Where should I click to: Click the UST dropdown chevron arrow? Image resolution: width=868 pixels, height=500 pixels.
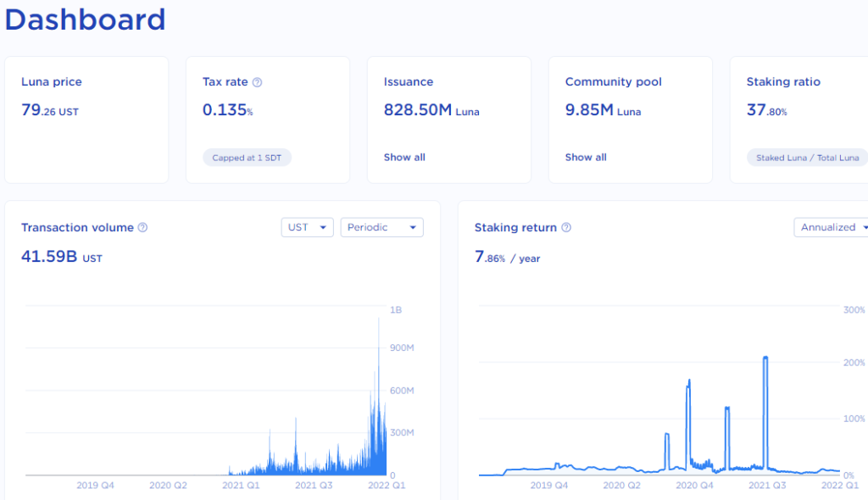(323, 227)
